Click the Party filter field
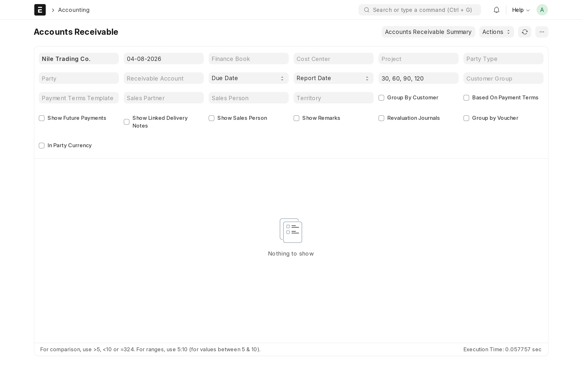 (x=79, y=78)
